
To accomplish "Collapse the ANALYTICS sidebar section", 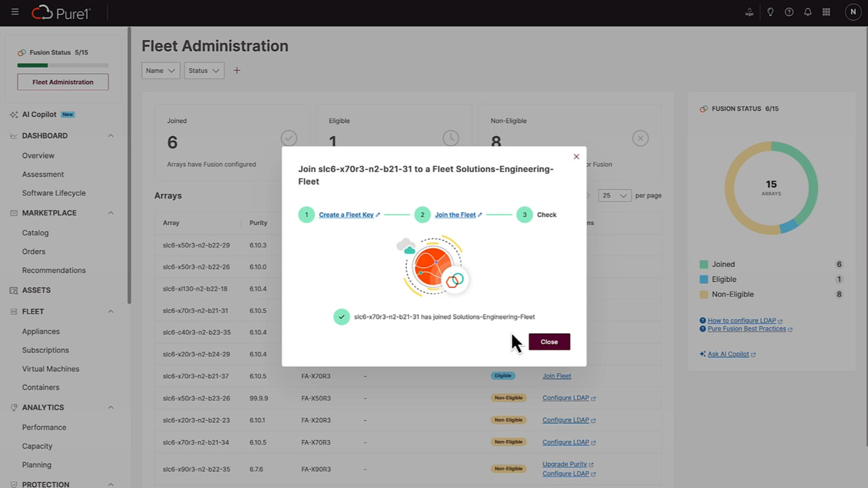I will [111, 407].
